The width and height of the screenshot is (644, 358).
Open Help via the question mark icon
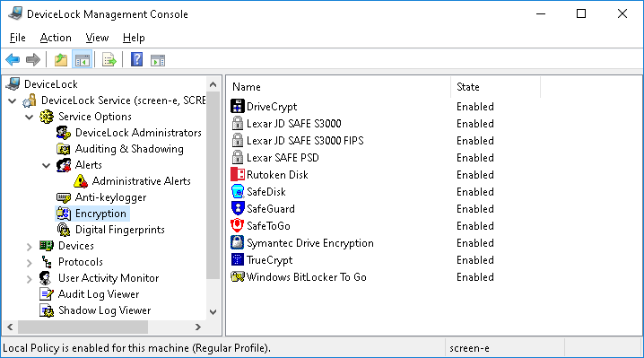click(x=136, y=60)
